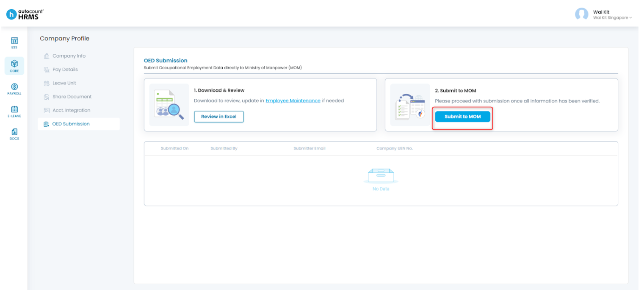Click the Leave Unit icon
This screenshot has width=644, height=290.
click(47, 83)
